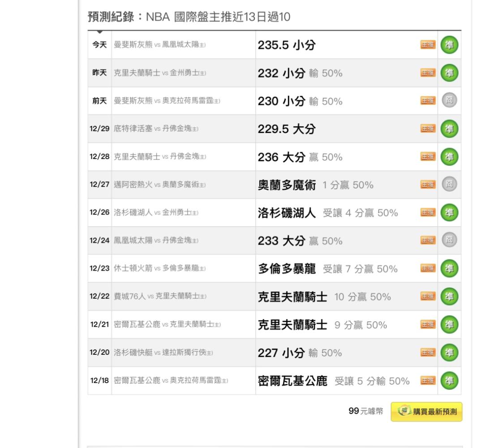Select the 密爾瓦基公鹿 受讓 5 分輸 prediction
Screen dimensions: 477x448
pyautogui.click(x=334, y=381)
